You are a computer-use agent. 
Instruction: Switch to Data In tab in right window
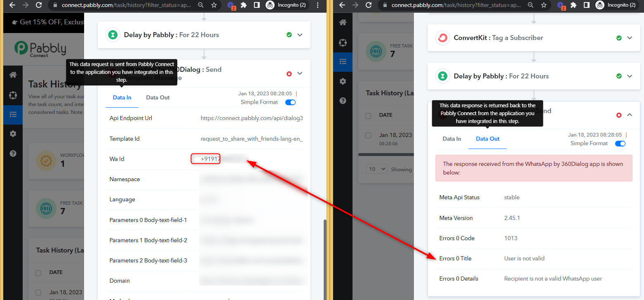(452, 139)
